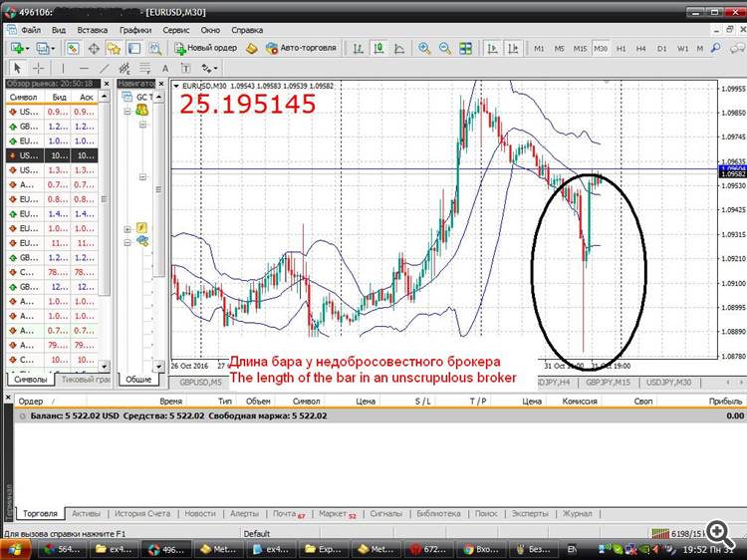This screenshot has height=560, width=747.
Task: Toggle the Market Watch window icon
Action: tap(73, 48)
